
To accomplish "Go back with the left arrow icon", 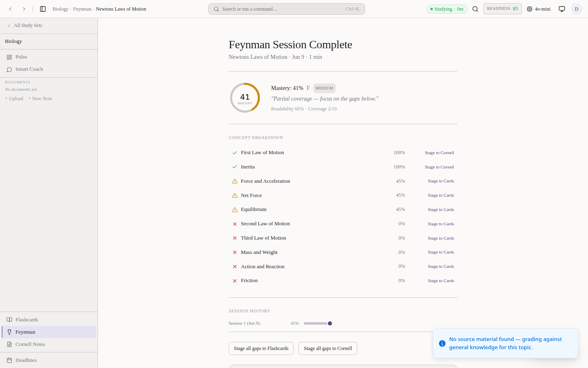I will pos(11,9).
